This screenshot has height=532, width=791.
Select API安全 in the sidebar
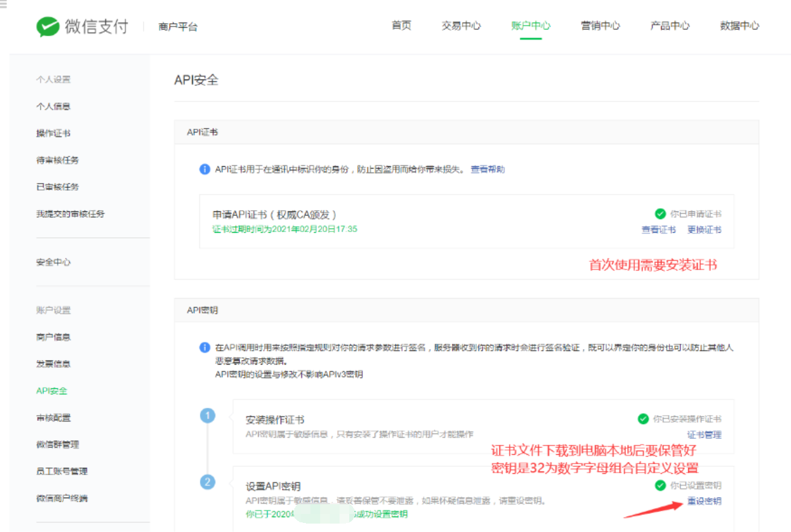click(x=52, y=391)
